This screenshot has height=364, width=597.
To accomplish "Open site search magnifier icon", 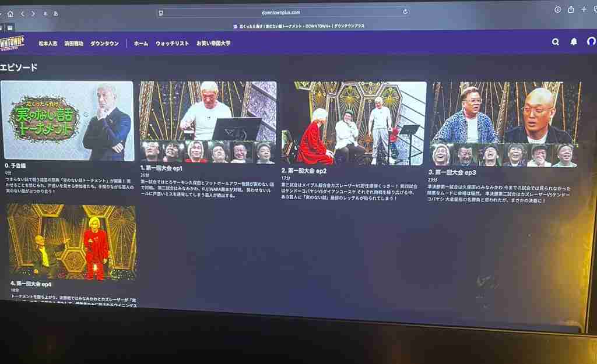I will pos(556,42).
